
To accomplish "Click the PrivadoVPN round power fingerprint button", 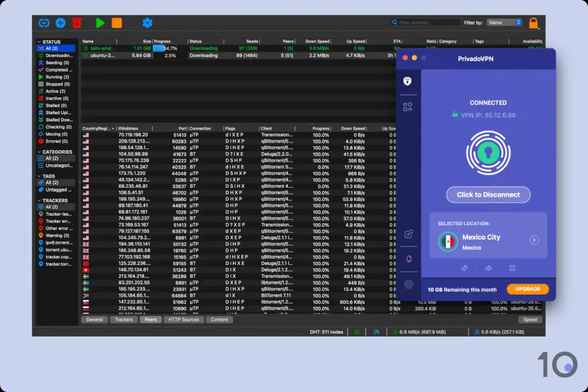I will pos(488,153).
